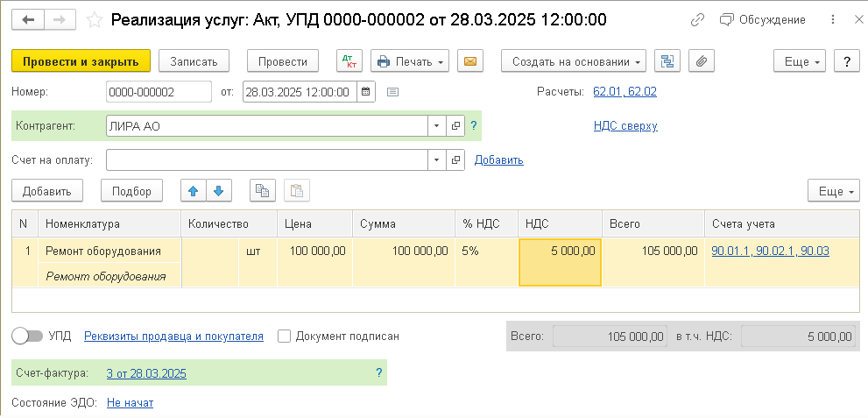Open the calendar date picker icon

365,91
